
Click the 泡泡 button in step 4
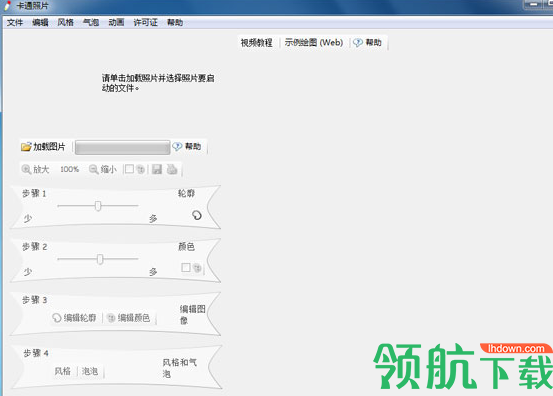pyautogui.click(x=90, y=371)
